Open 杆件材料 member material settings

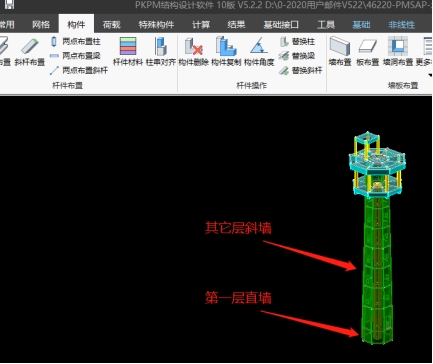tap(128, 52)
